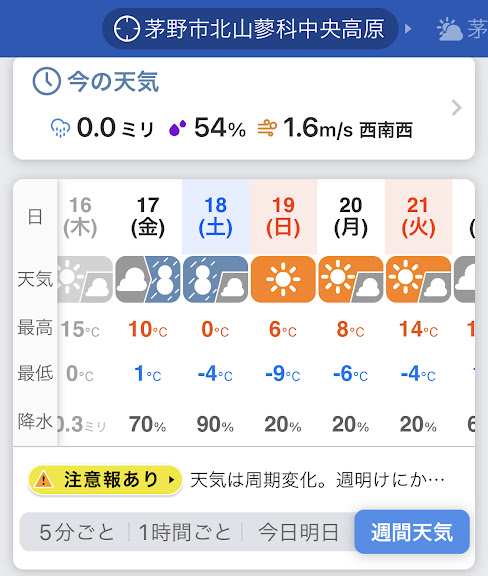Click the warning triangle icon
This screenshot has width=488, height=576.
(x=44, y=480)
